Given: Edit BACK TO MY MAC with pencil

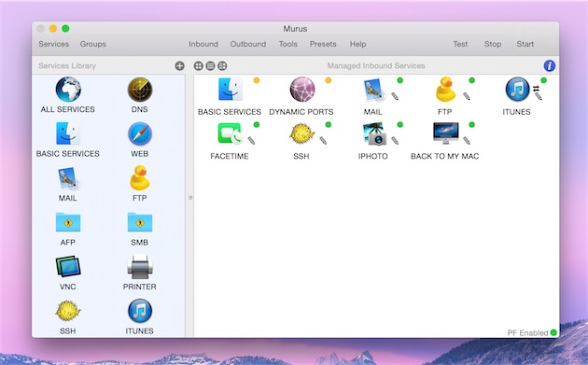Looking at the screenshot, I should [467, 141].
